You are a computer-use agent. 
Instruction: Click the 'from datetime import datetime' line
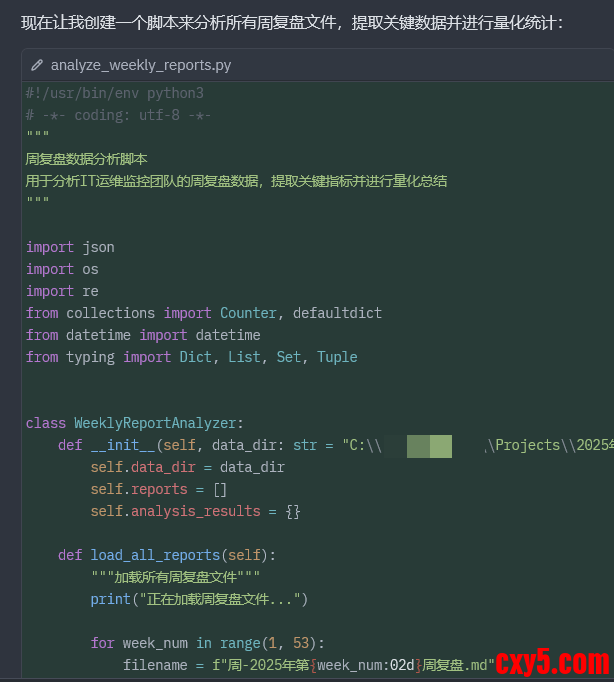[x=143, y=335]
